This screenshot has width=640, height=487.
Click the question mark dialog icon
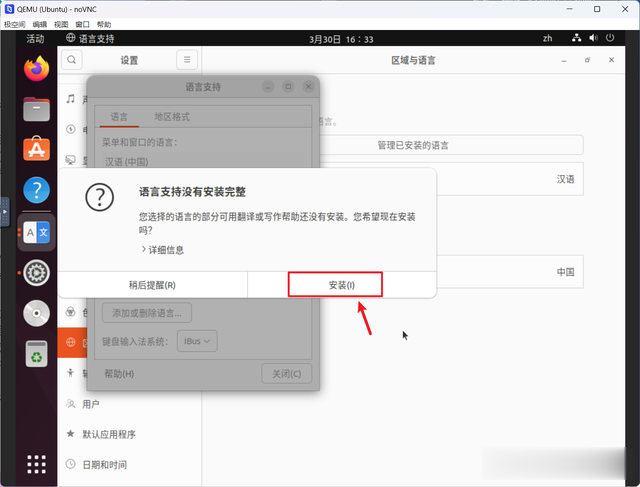tap(100, 197)
